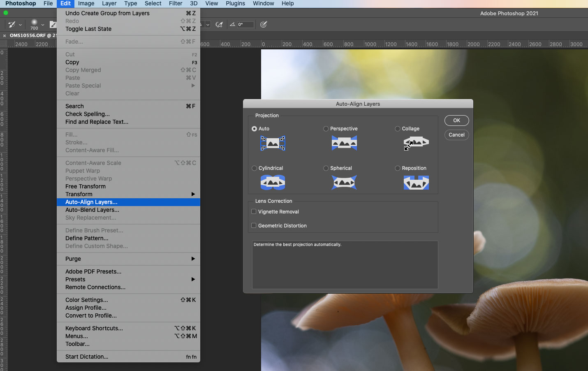This screenshot has width=588, height=371.
Task: Cancel the Auto-Align Layers dialog
Action: [456, 135]
